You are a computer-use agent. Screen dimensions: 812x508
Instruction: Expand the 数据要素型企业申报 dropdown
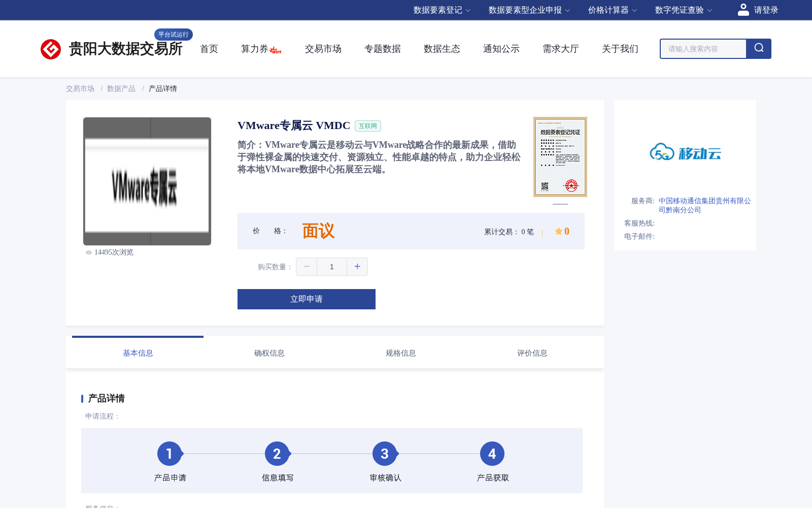pos(529,10)
